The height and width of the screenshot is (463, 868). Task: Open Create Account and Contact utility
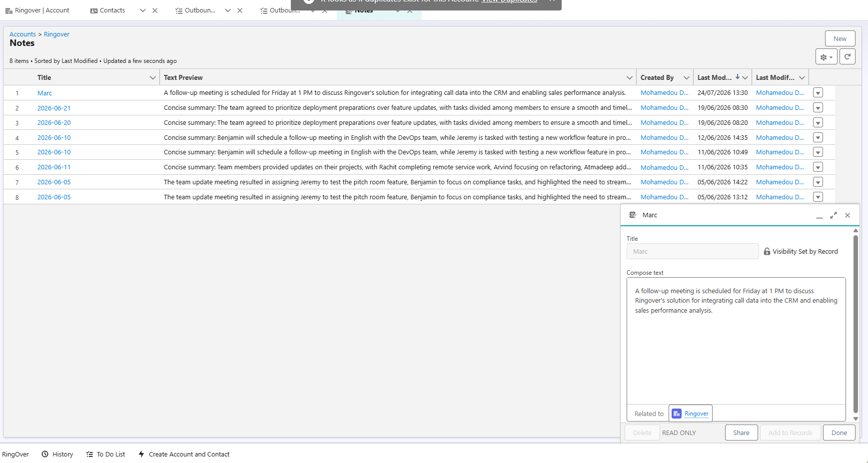click(x=184, y=454)
